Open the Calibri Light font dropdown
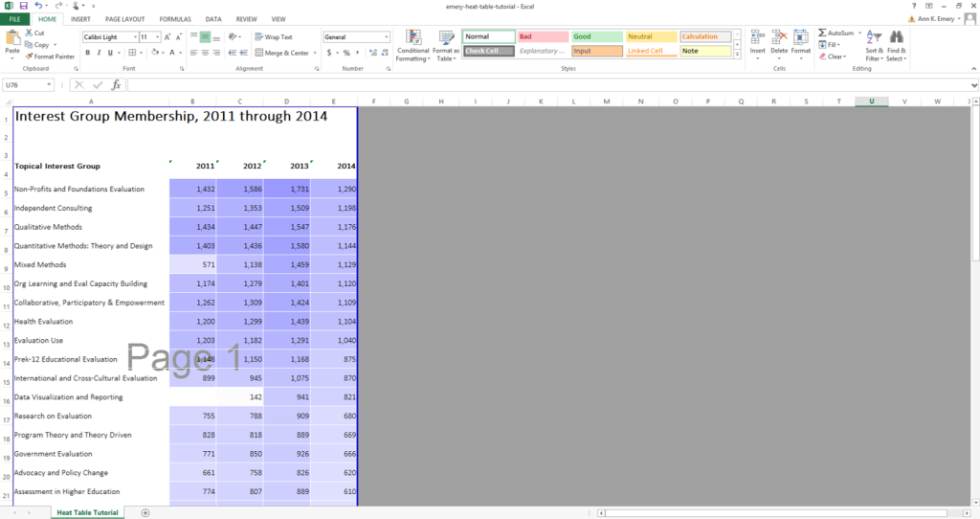The height and width of the screenshot is (519, 980). click(135, 37)
